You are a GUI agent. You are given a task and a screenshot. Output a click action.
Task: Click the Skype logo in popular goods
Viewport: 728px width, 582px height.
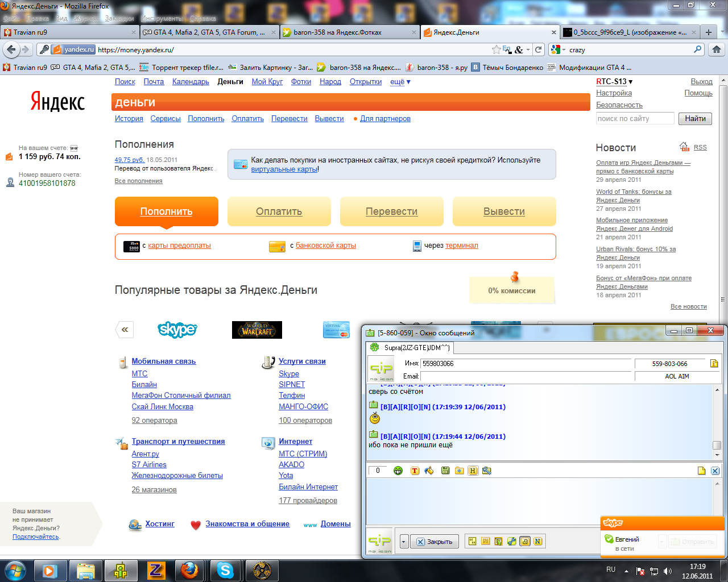(177, 330)
